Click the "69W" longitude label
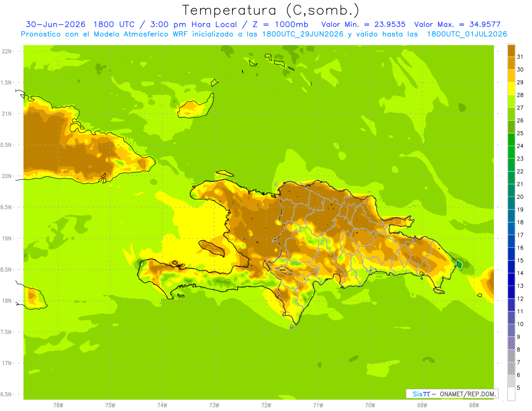This screenshot has height=411, width=532. pyautogui.click(x=422, y=405)
